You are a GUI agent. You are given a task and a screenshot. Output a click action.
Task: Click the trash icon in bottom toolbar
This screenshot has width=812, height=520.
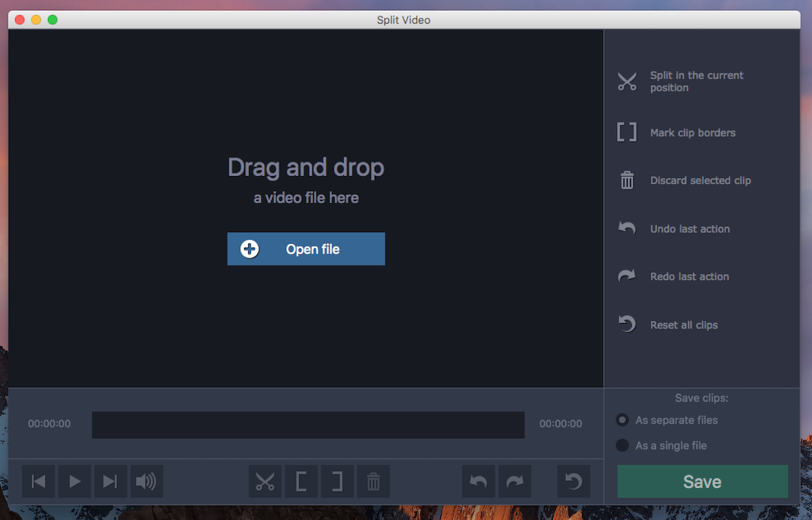(373, 481)
